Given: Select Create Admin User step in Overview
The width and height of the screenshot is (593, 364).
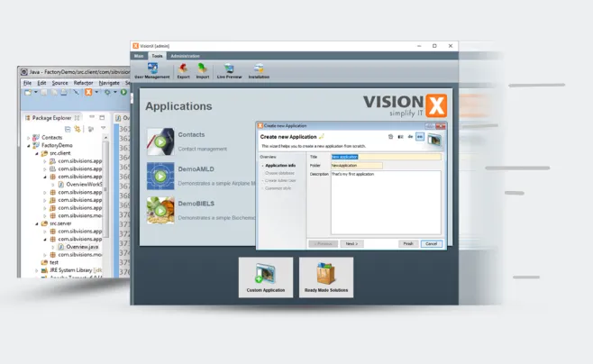Looking at the screenshot, I should pos(280,181).
